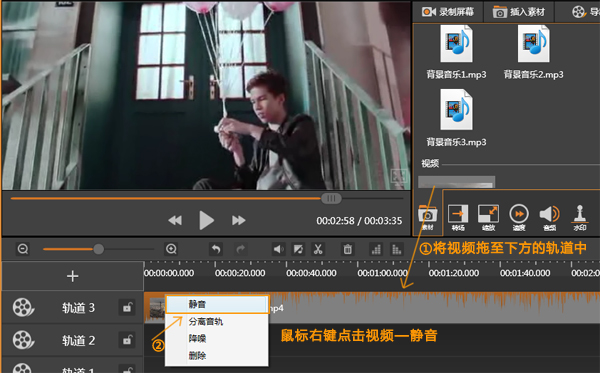Select the clip thumbnail on 轨道 3
The height and width of the screenshot is (373, 600).
157,309
